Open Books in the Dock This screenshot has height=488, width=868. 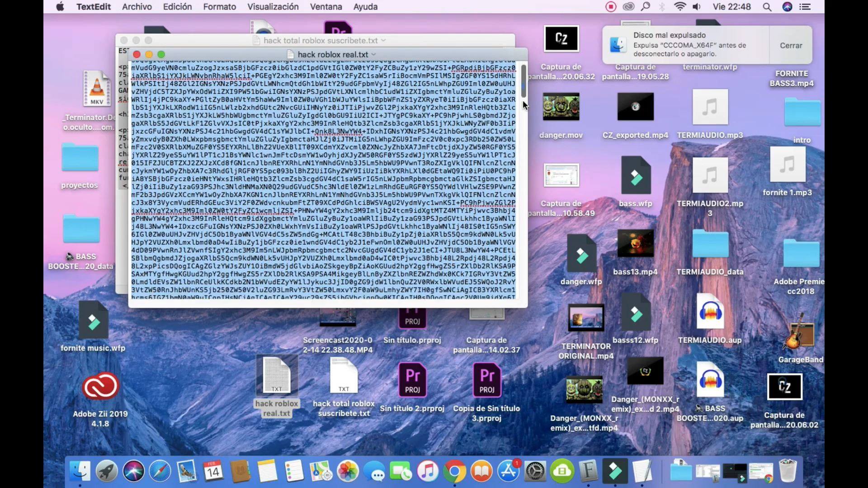tap(481, 472)
